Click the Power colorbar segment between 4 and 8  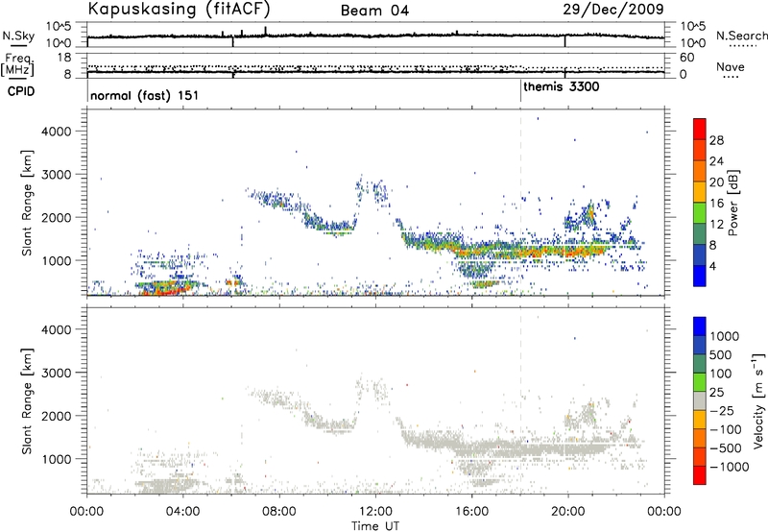pos(700,254)
